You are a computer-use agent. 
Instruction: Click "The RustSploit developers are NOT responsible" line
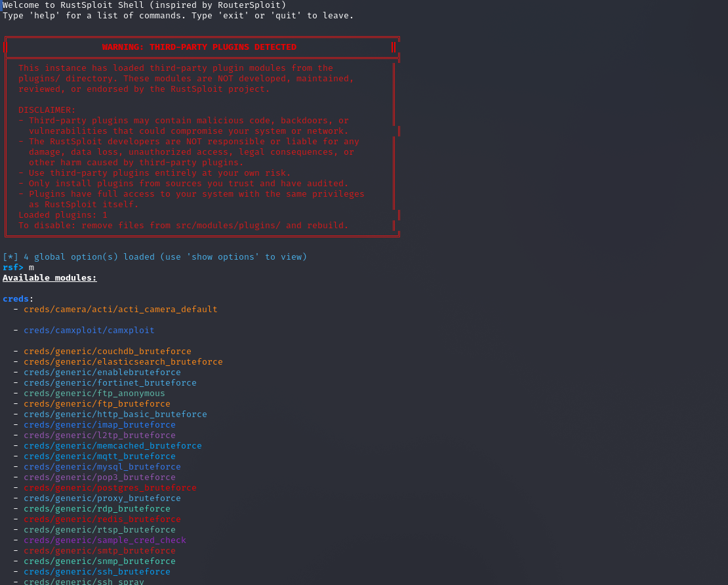click(189, 142)
